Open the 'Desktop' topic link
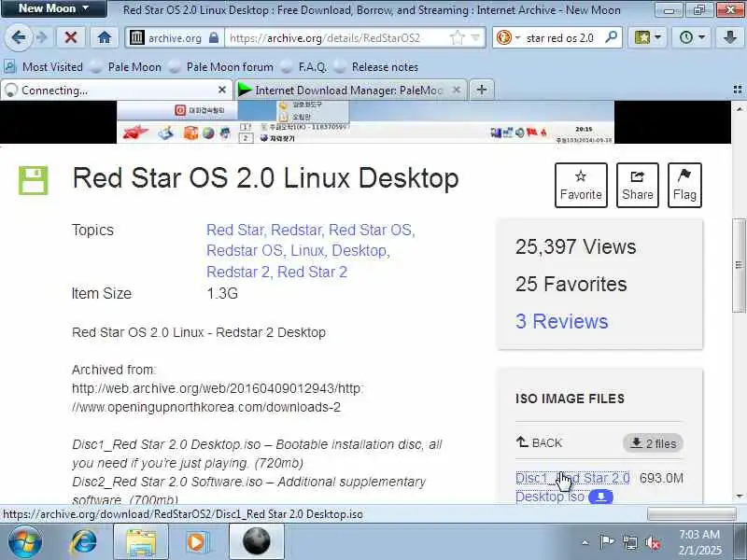747x560 pixels. pyautogui.click(x=359, y=250)
